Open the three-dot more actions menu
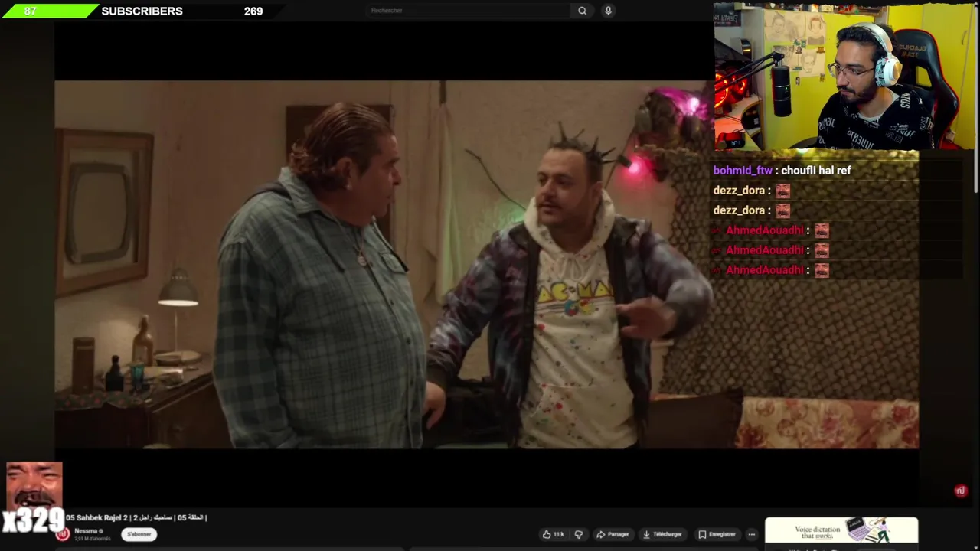 pyautogui.click(x=752, y=534)
